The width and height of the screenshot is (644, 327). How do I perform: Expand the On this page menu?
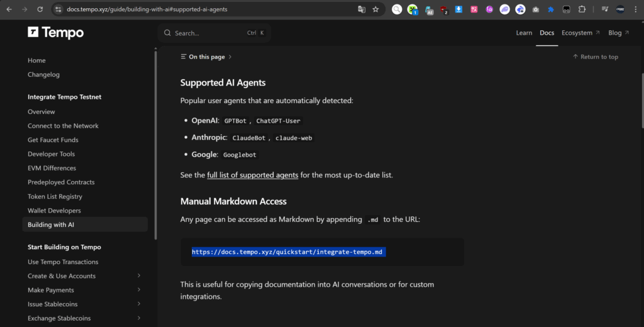[206, 57]
